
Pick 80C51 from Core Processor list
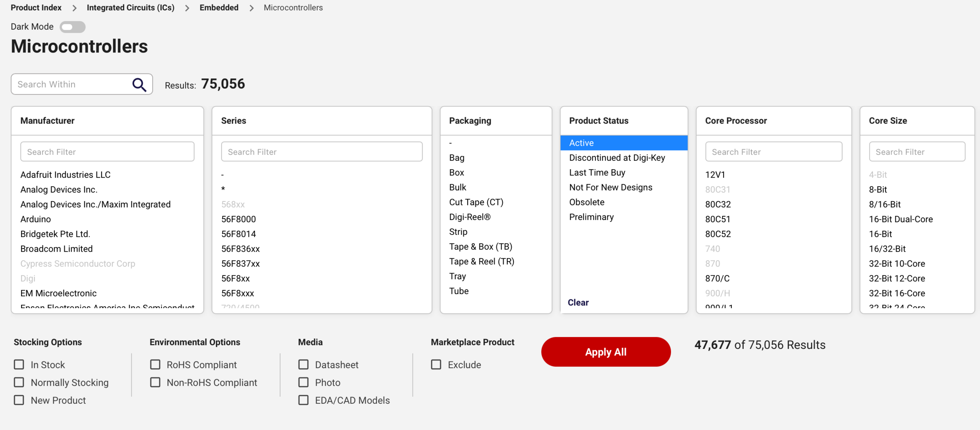pos(717,219)
